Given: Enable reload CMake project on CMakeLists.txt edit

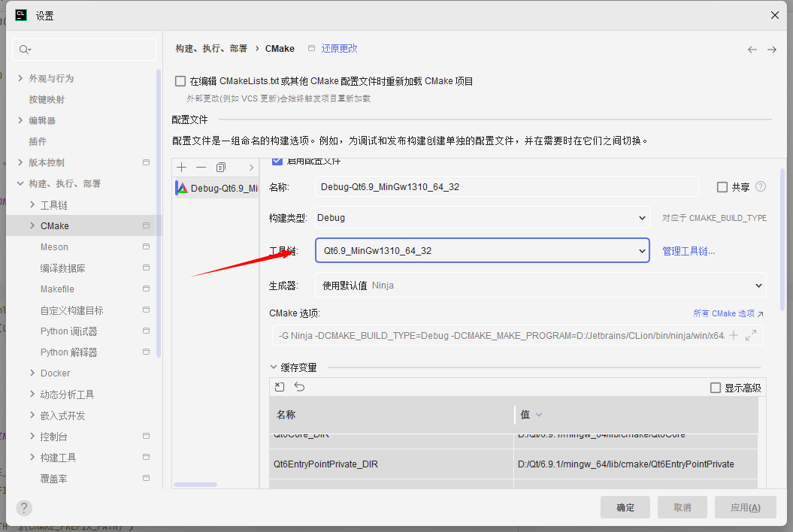Looking at the screenshot, I should tap(180, 81).
